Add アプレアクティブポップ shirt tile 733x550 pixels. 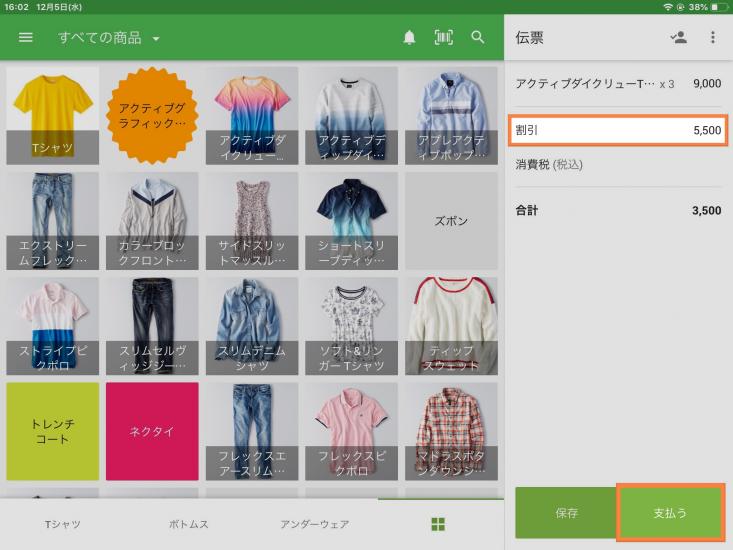point(451,115)
